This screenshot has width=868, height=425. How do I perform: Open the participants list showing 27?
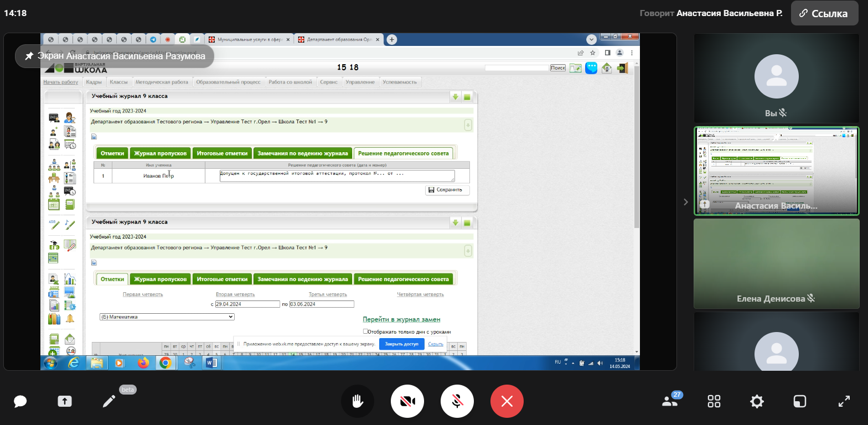pos(670,401)
